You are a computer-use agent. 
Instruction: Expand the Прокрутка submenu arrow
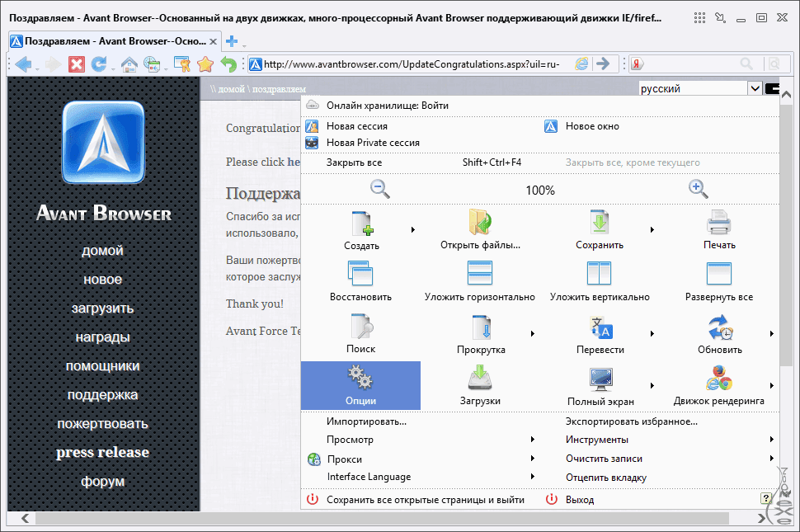(x=532, y=333)
